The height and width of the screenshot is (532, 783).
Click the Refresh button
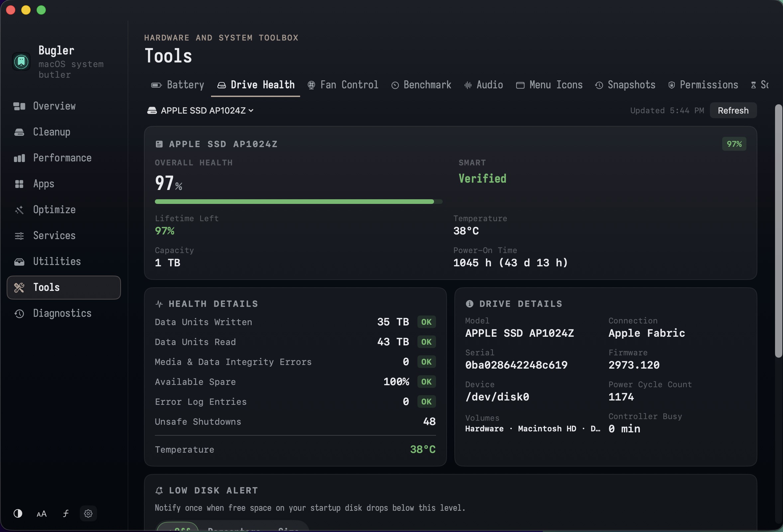[x=733, y=111]
